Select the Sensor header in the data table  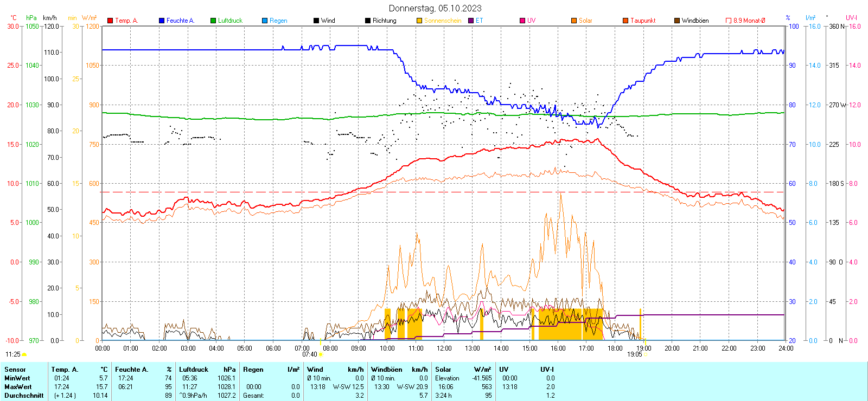tap(15, 370)
